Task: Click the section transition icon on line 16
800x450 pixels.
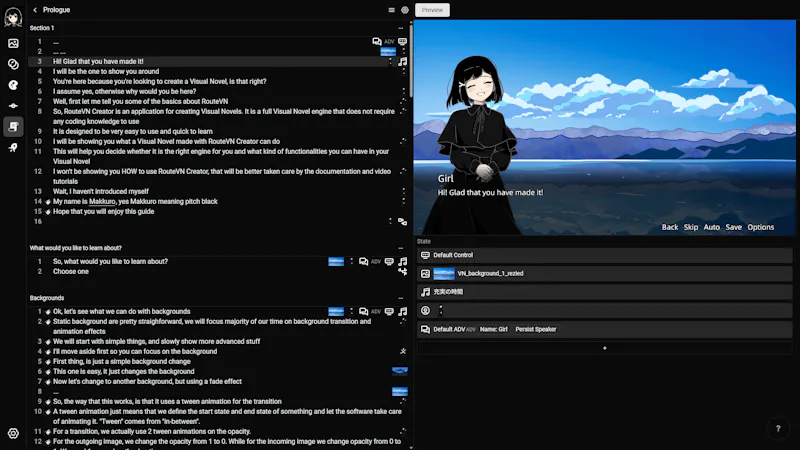Action: pos(403,221)
